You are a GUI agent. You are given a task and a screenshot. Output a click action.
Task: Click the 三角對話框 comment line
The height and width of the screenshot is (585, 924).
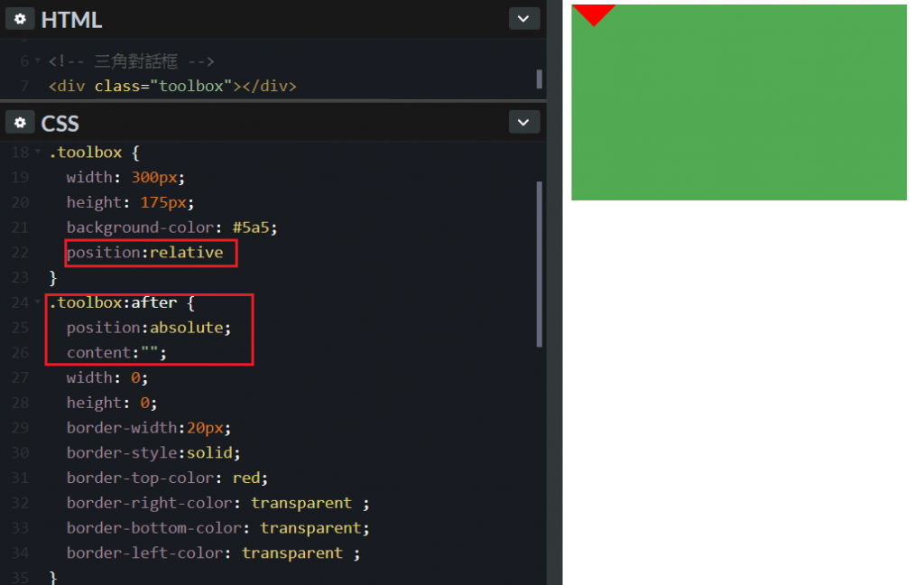coord(132,60)
